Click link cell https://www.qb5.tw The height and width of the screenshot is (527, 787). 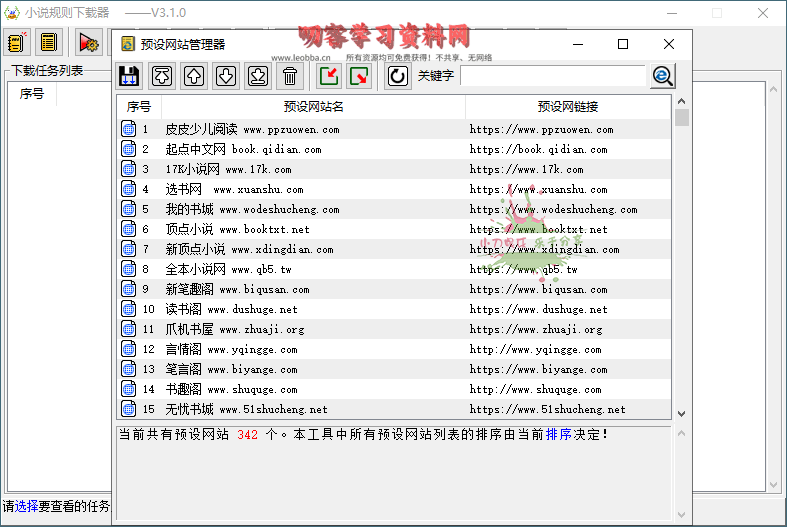523,270
